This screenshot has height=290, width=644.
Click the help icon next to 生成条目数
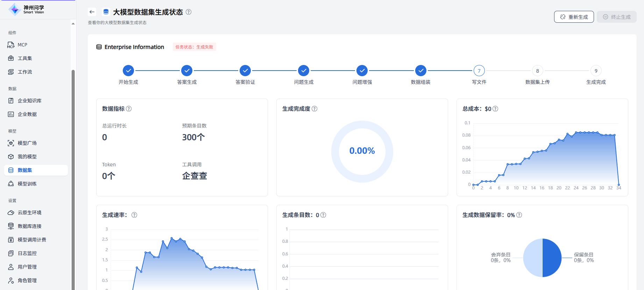point(323,215)
